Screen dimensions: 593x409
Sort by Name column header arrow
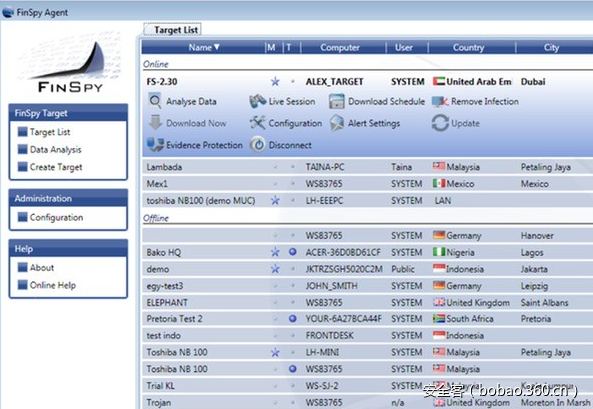click(217, 47)
